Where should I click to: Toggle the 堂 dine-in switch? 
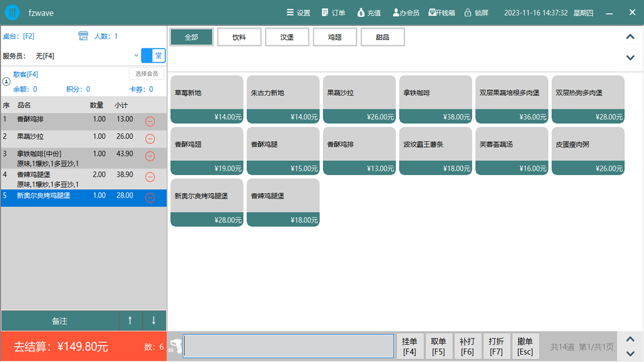point(153,56)
